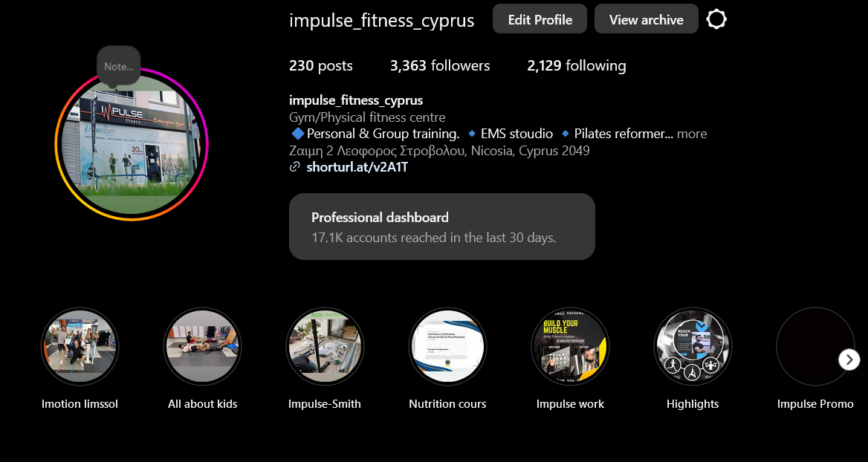868x462 pixels.
Task: Click the link icon beside shorturl.at/v2A1T
Action: tap(295, 167)
